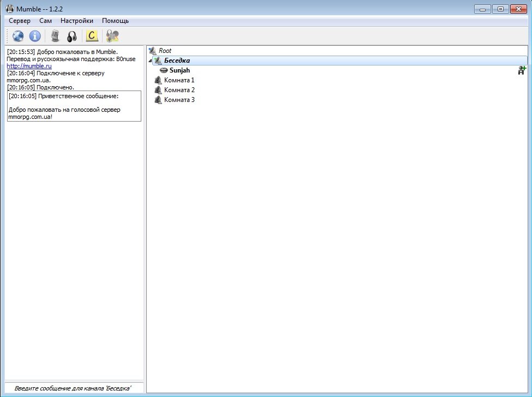Mute yourself using the microphone icon
Image resolution: width=532 pixels, height=397 pixels.
coord(55,37)
